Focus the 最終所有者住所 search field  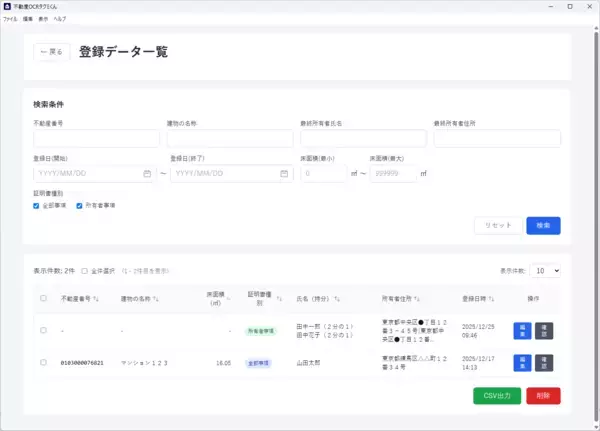click(x=497, y=138)
